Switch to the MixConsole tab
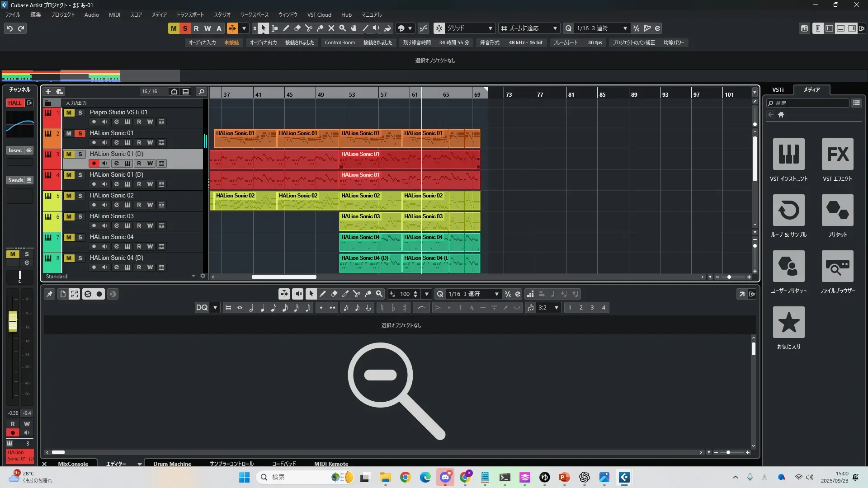868x488 pixels. [x=73, y=464]
